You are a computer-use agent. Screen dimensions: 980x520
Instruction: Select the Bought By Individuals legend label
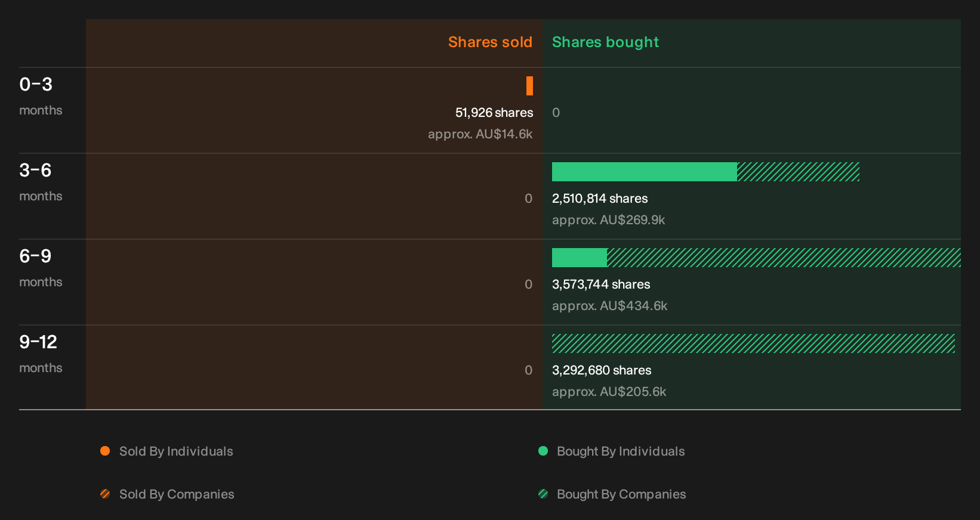621,451
